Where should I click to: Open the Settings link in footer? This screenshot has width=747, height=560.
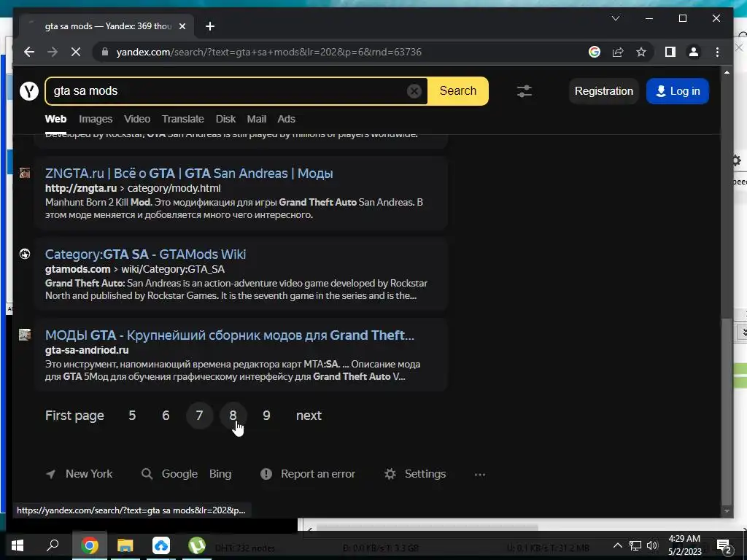tap(425, 474)
